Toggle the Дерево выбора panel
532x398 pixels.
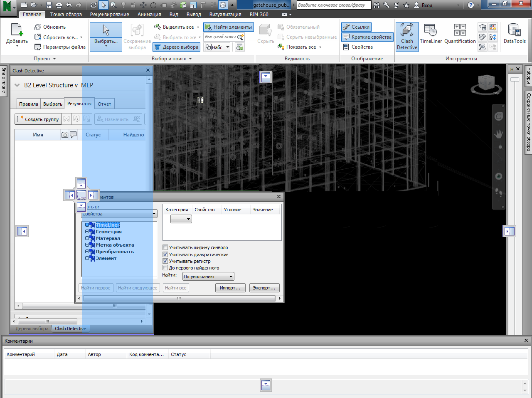tap(177, 47)
